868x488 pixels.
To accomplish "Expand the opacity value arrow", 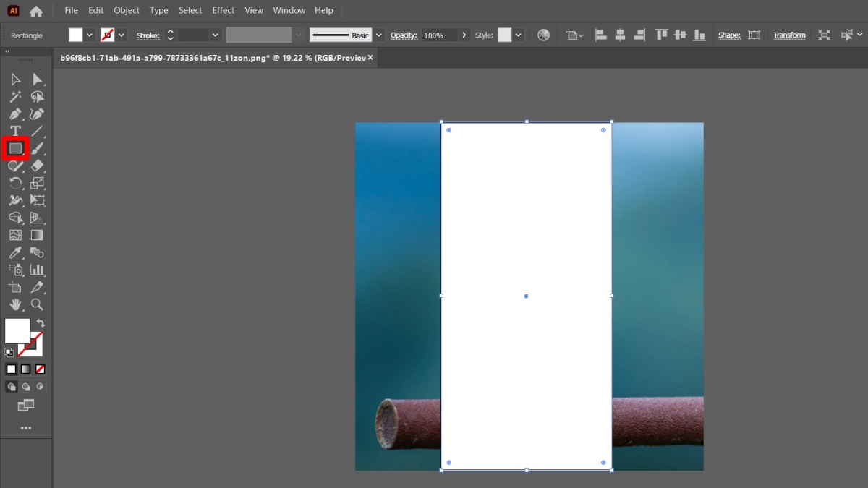I will (464, 35).
